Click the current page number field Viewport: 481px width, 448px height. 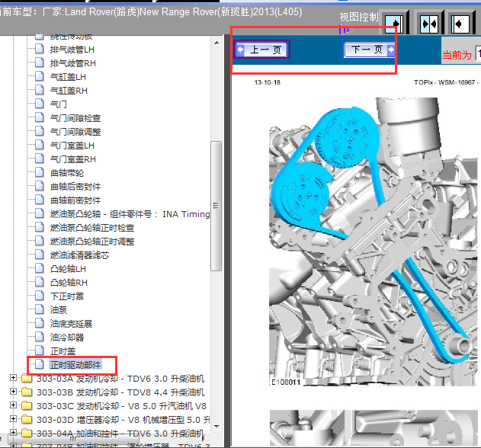click(478, 54)
